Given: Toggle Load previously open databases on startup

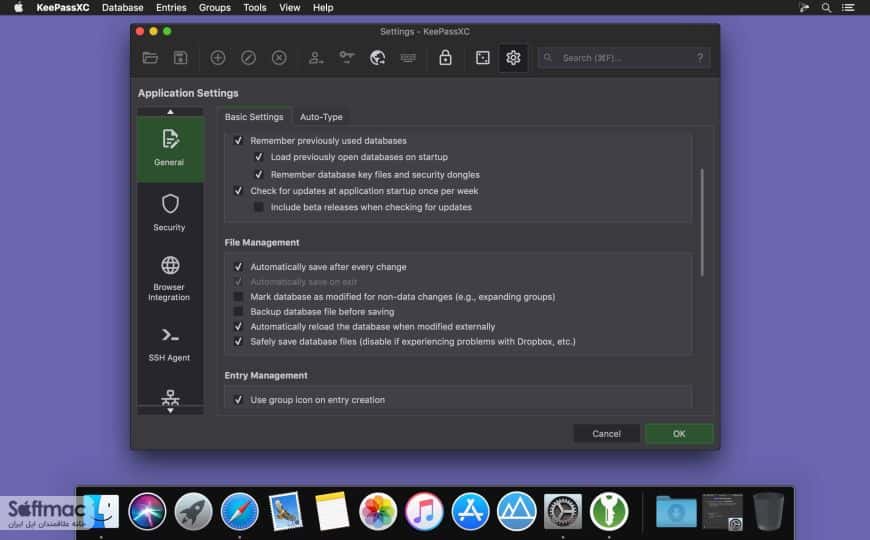Looking at the screenshot, I should [259, 157].
